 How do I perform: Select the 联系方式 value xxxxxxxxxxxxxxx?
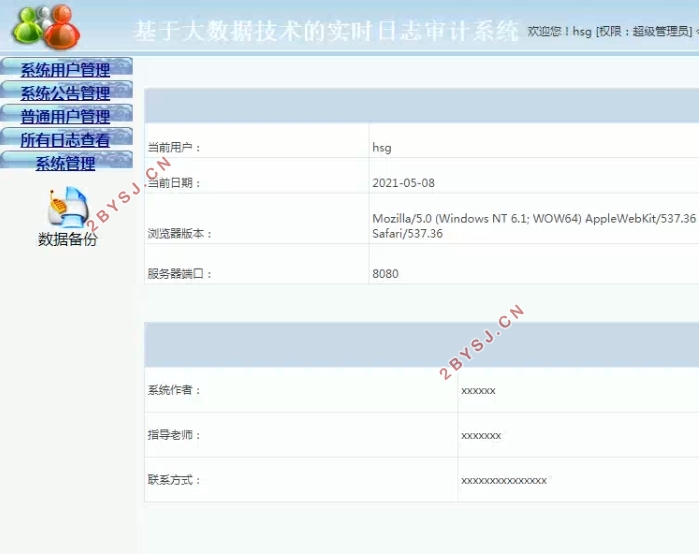pyautogui.click(x=504, y=481)
